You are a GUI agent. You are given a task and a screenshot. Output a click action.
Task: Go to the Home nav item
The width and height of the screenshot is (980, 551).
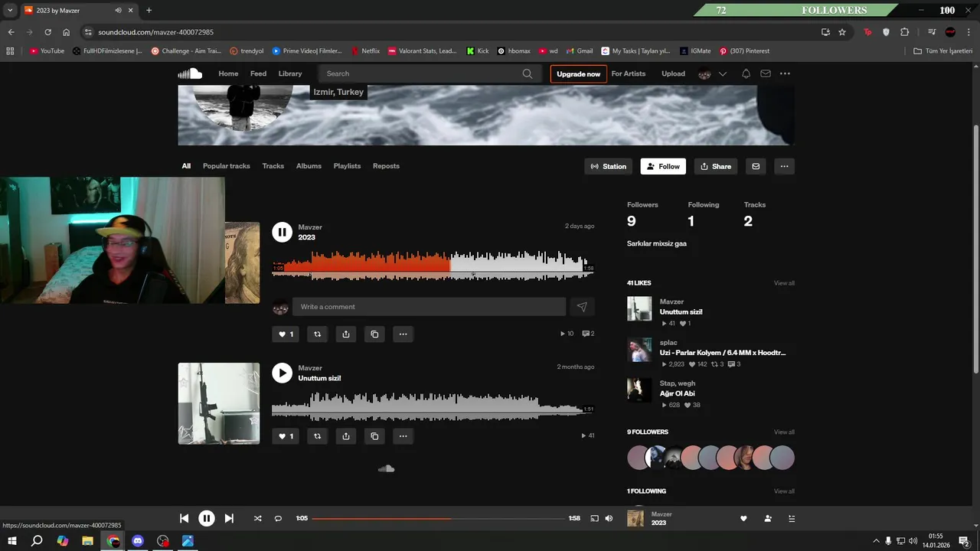228,73
